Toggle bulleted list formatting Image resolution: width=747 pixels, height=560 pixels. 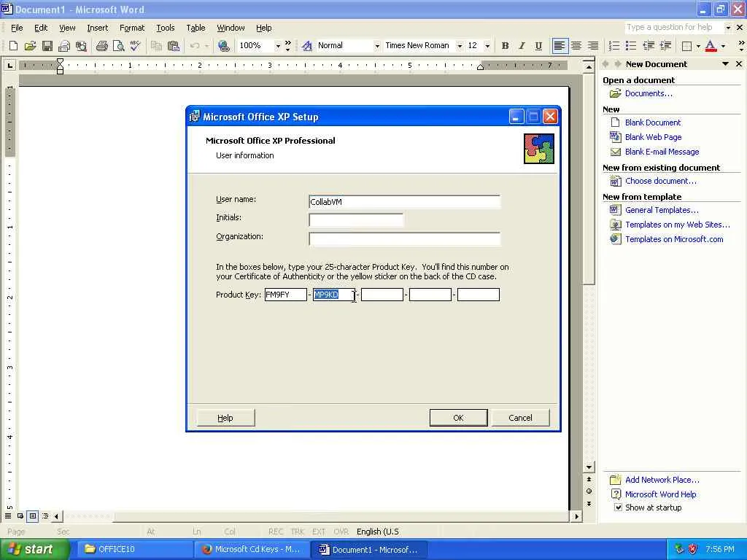point(631,46)
